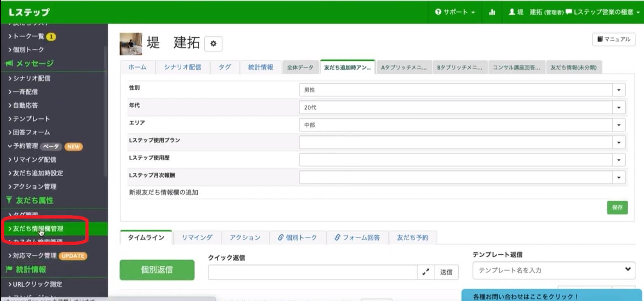Open the 年代 dropdown showing 20代
Image resolution: width=644 pixels, height=301 pixels.
[x=462, y=108]
